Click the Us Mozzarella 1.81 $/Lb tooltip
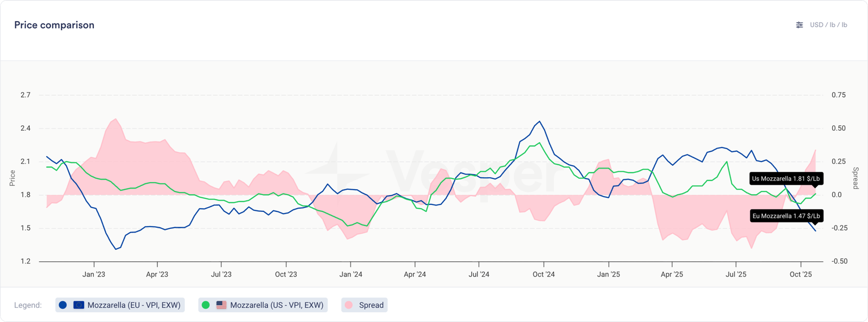868x322 pixels. click(786, 179)
